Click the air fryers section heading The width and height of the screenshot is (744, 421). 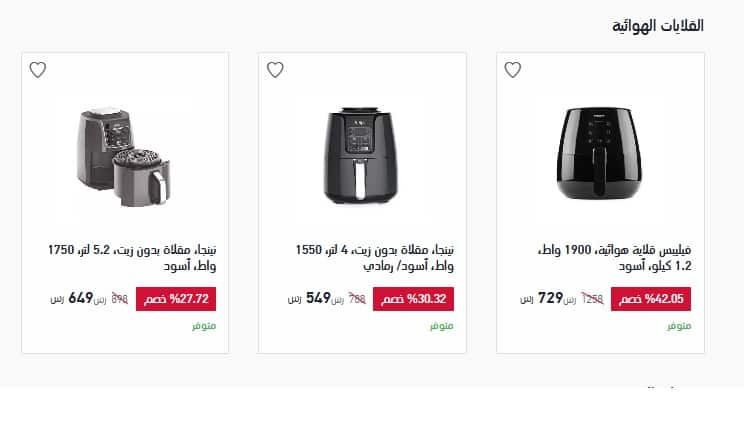click(x=658, y=25)
